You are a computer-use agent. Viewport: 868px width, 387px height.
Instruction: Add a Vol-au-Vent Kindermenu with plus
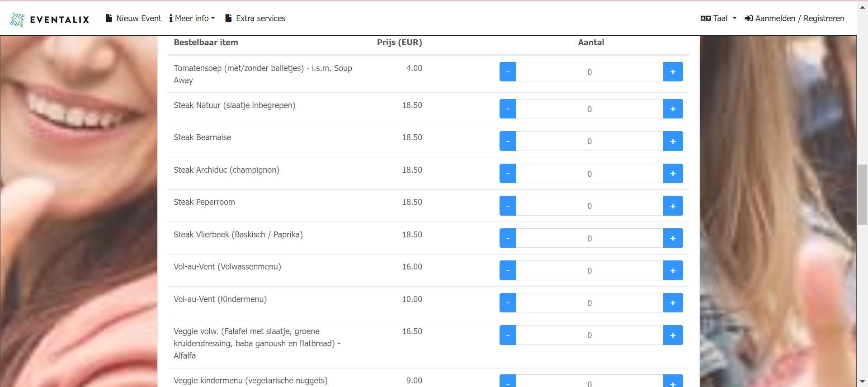click(x=673, y=303)
